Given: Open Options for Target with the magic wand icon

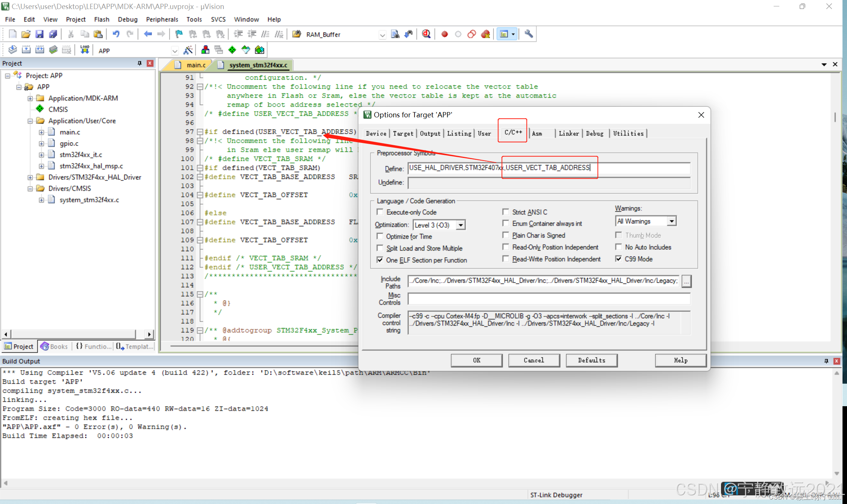Looking at the screenshot, I should tap(188, 50).
